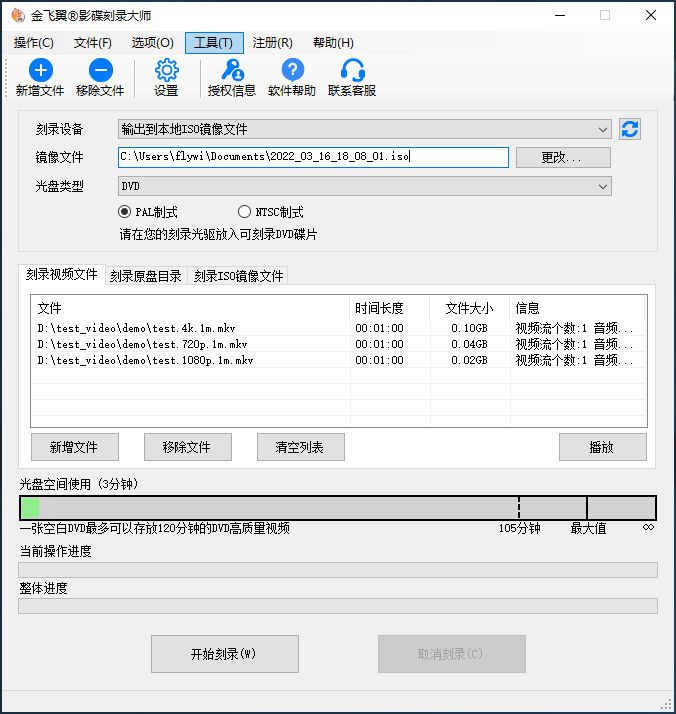
Task: Click the 移除文件 minus icon in toolbar
Action: [x=100, y=70]
